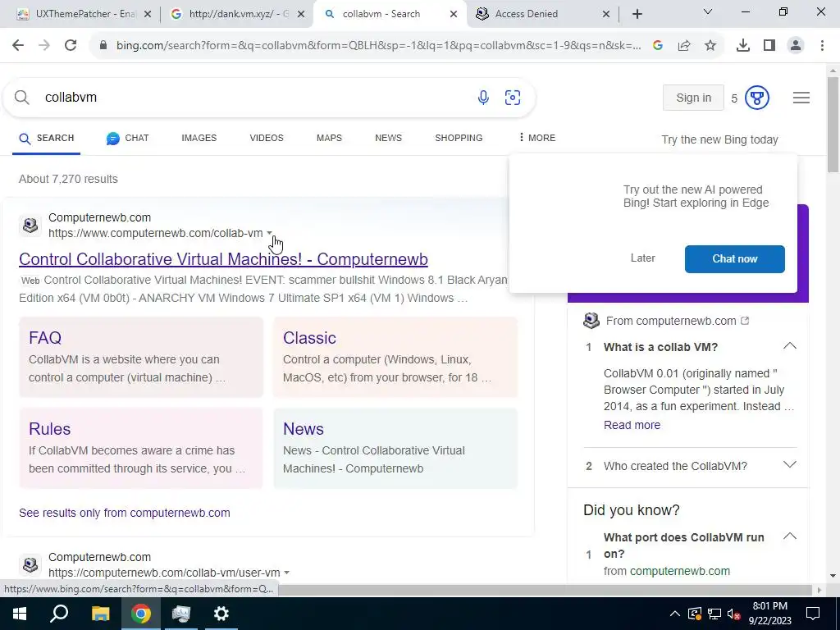See results only from computernewb.com
This screenshot has height=630, width=840.
pos(125,513)
